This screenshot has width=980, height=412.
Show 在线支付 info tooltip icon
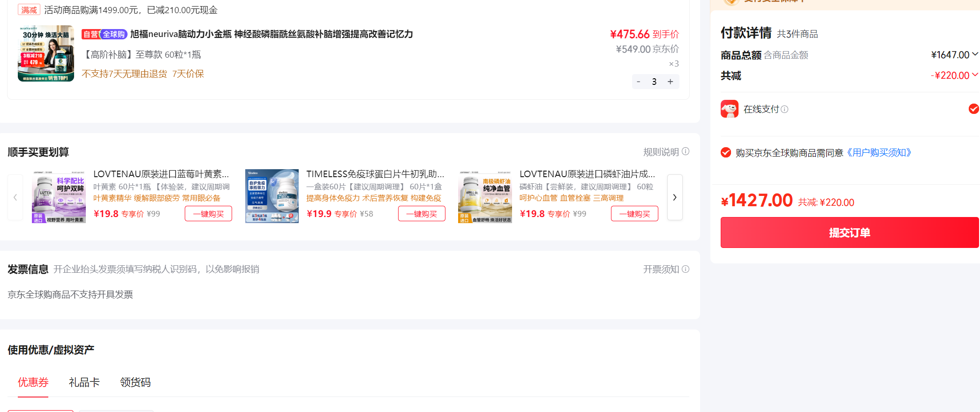point(784,109)
